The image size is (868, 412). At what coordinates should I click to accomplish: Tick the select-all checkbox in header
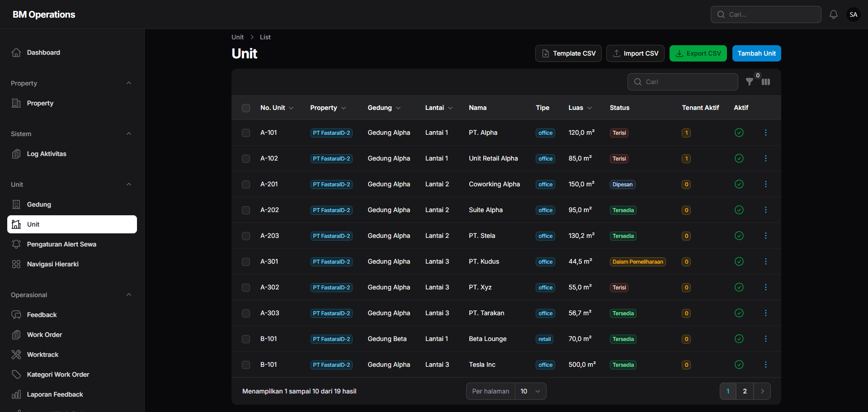(246, 108)
